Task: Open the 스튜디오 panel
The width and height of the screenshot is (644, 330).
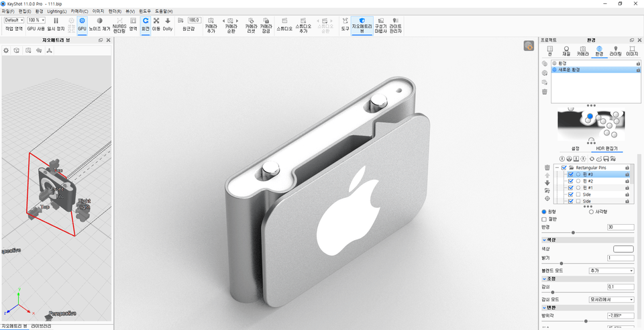Action: click(284, 25)
